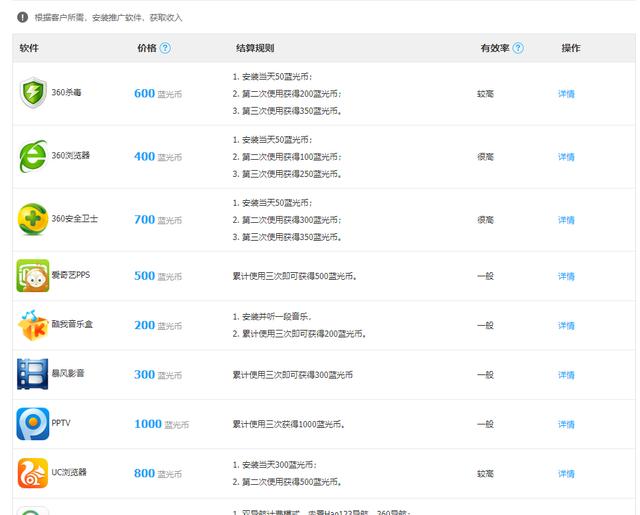Screen dimensions: 640x515
Task: Click the 800 蓝光币 price
Action: pos(158,474)
